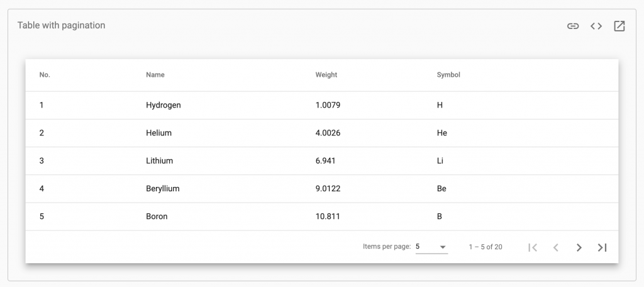Open example in new window icon
644x287 pixels.
point(619,26)
